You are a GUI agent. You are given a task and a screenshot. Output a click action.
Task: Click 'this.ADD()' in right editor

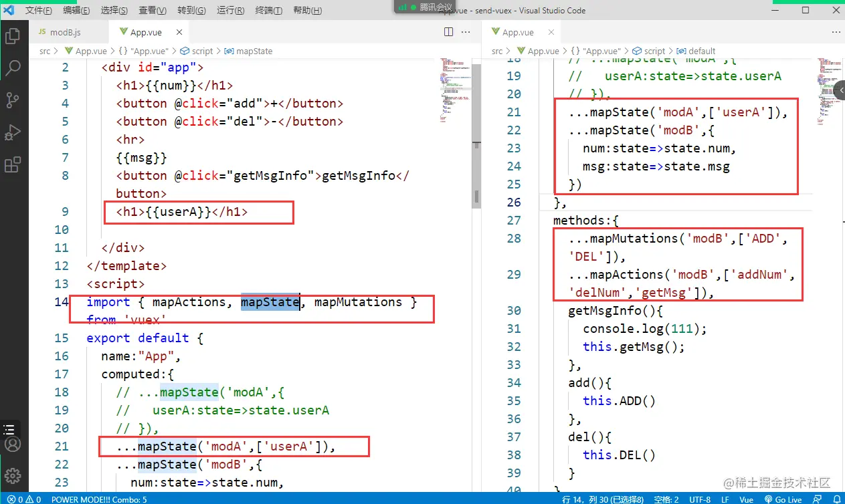pos(619,400)
